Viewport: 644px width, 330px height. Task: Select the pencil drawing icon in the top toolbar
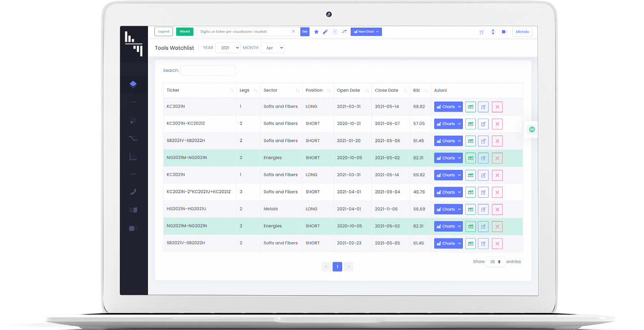point(325,32)
